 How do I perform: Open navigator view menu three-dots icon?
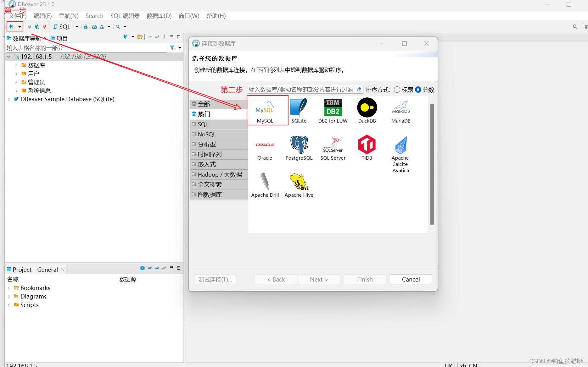(164, 37)
